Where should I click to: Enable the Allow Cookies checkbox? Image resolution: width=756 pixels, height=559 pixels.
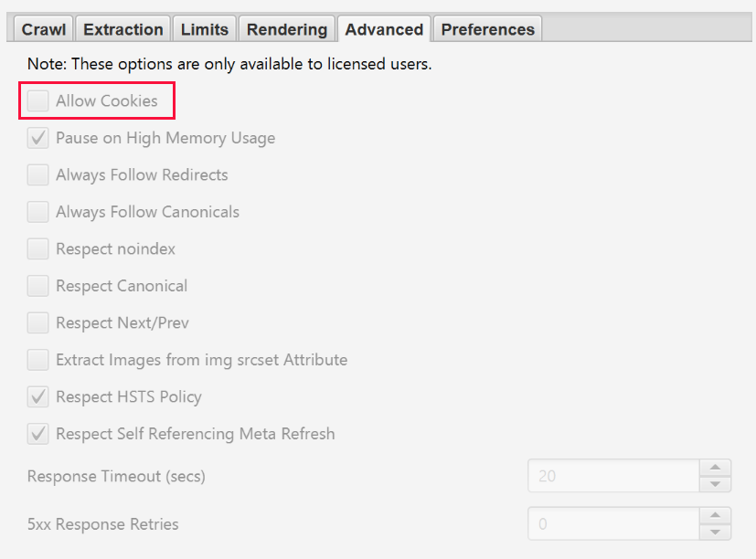click(38, 101)
